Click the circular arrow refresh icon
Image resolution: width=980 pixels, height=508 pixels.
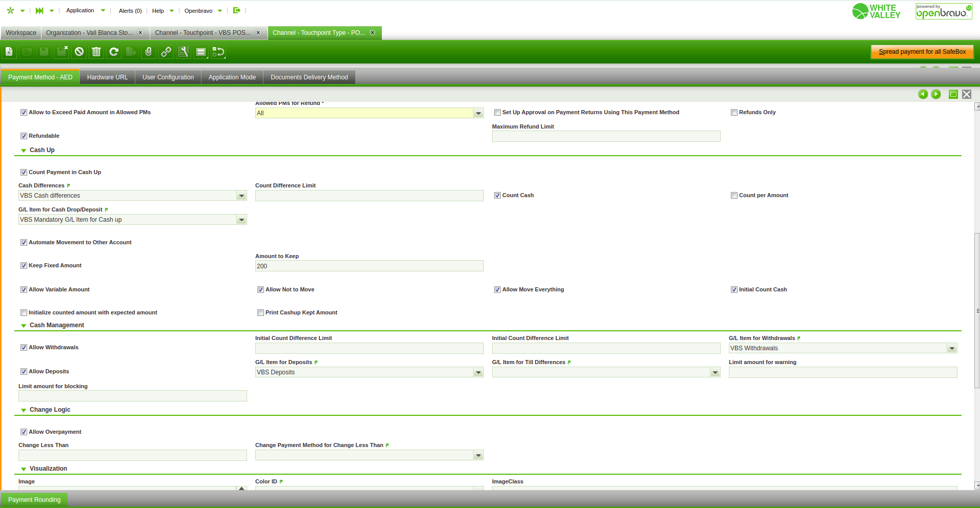(114, 52)
